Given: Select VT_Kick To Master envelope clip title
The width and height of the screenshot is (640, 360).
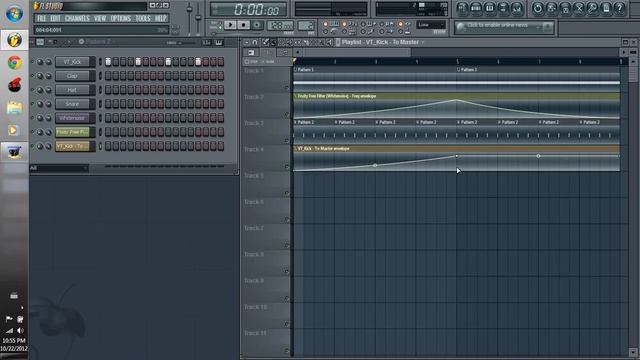Looking at the screenshot, I should tap(323, 149).
